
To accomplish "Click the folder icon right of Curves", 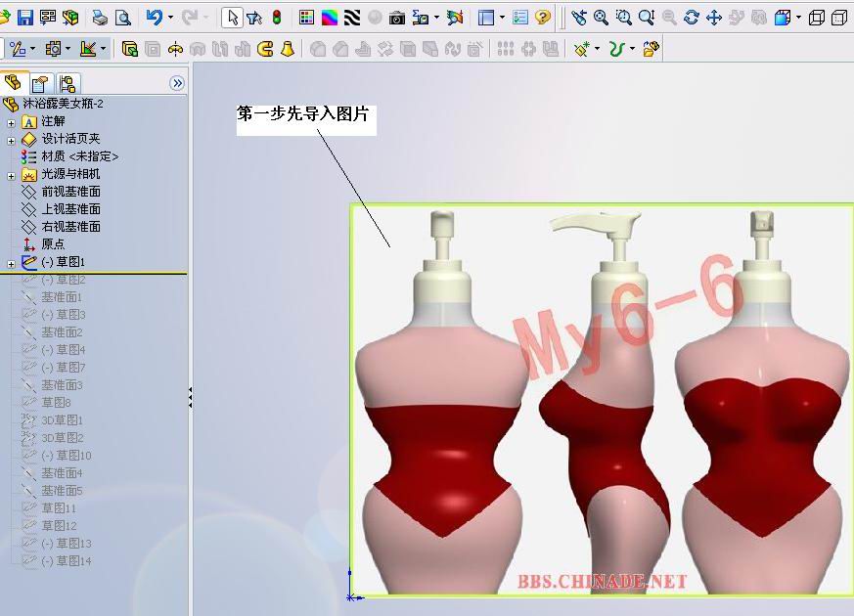I will click(652, 49).
